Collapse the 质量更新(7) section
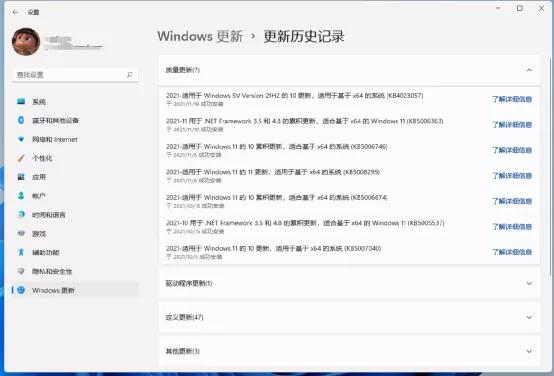 [529, 70]
